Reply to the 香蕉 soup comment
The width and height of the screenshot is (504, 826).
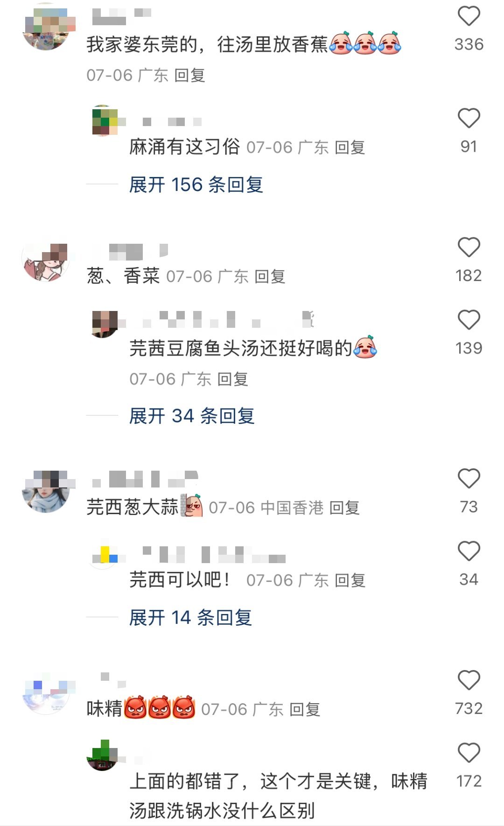[x=189, y=75]
